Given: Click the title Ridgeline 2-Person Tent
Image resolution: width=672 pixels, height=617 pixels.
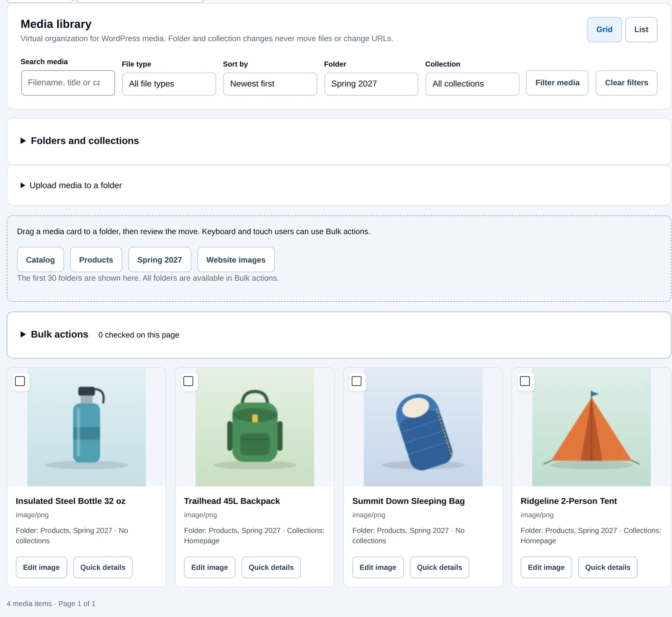Looking at the screenshot, I should [x=569, y=501].
